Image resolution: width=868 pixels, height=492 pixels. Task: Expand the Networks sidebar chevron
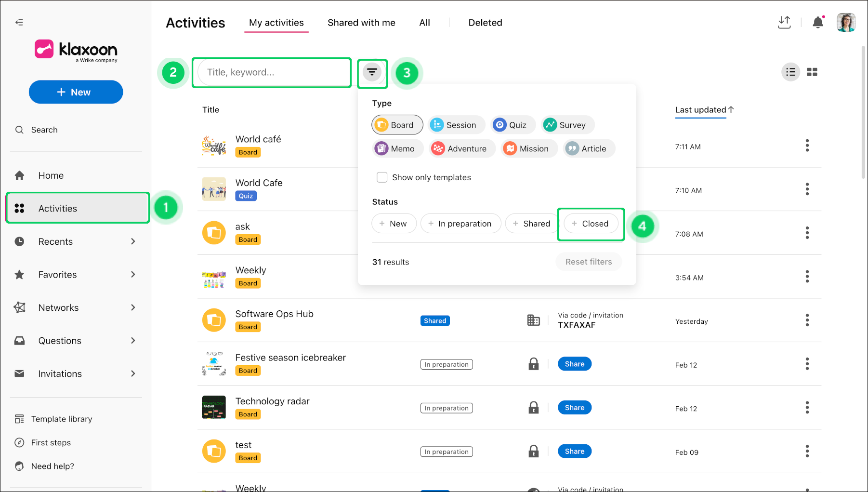coord(133,307)
